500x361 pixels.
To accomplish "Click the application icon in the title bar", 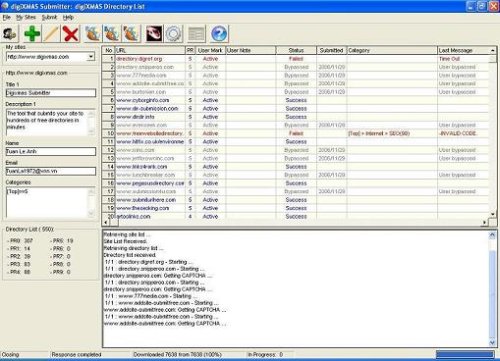I will [5, 6].
